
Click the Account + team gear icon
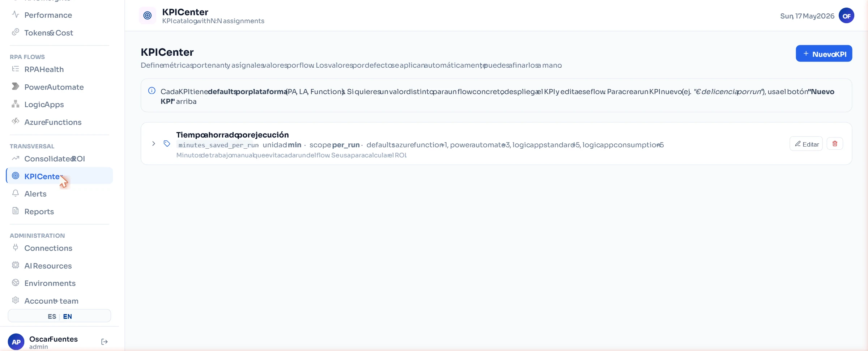click(x=15, y=300)
